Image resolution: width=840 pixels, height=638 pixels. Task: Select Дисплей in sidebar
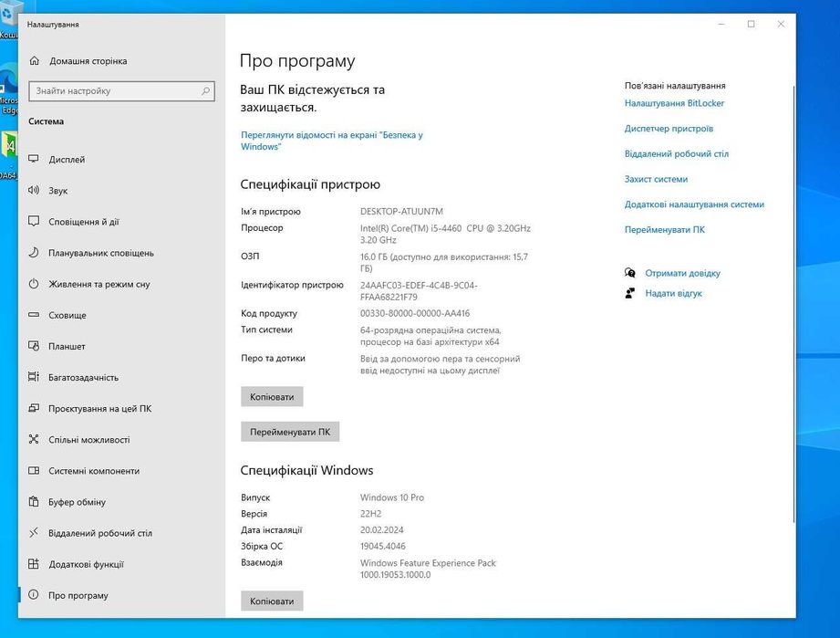coord(67,160)
